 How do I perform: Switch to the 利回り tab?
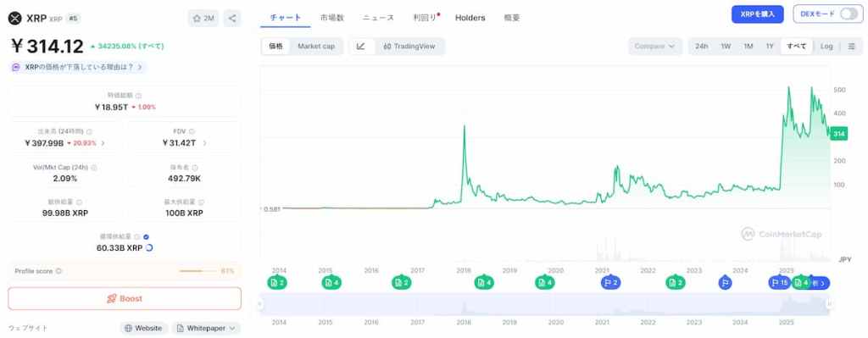[426, 17]
